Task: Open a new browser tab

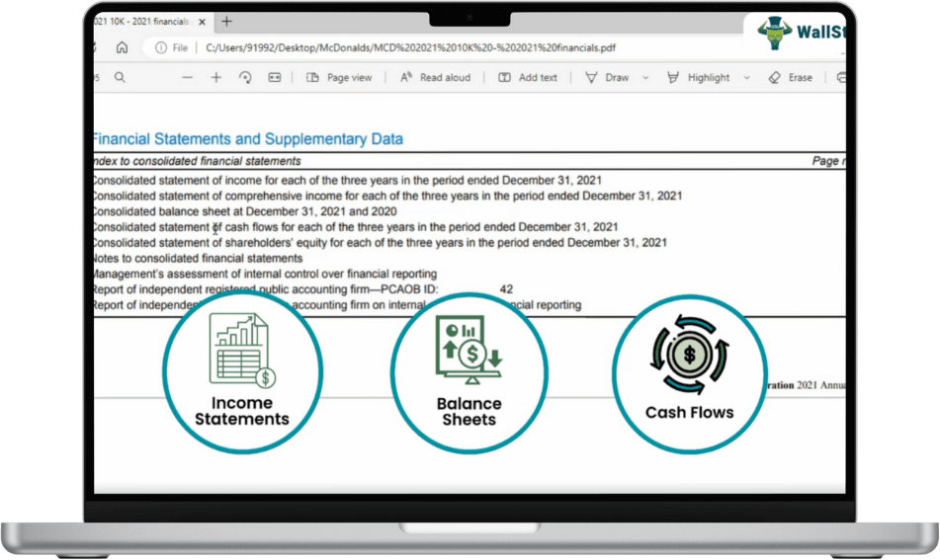Action: 226,21
